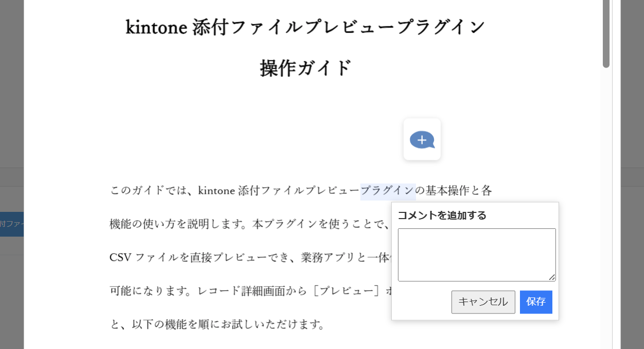Click the dimmed backdrop left of document

coord(11,103)
